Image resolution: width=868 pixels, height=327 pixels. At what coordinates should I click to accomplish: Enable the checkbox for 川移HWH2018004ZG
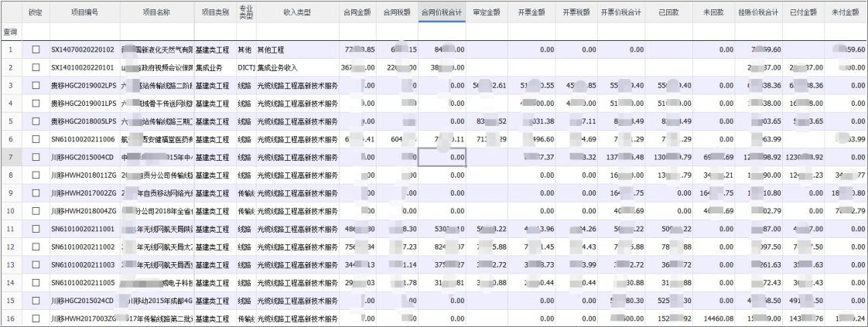tap(36, 211)
